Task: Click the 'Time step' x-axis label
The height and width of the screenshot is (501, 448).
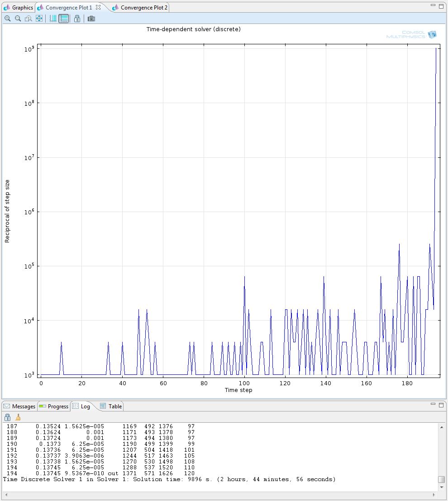Action: (238, 390)
